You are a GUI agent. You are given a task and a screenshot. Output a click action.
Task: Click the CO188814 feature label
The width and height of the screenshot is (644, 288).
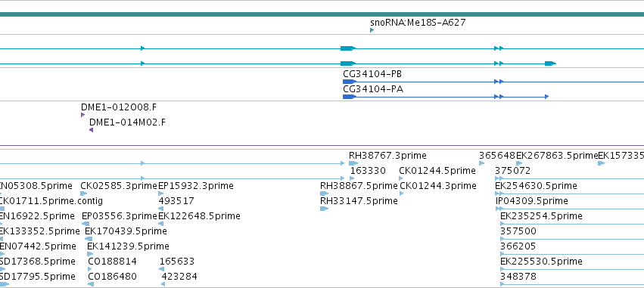point(112,262)
